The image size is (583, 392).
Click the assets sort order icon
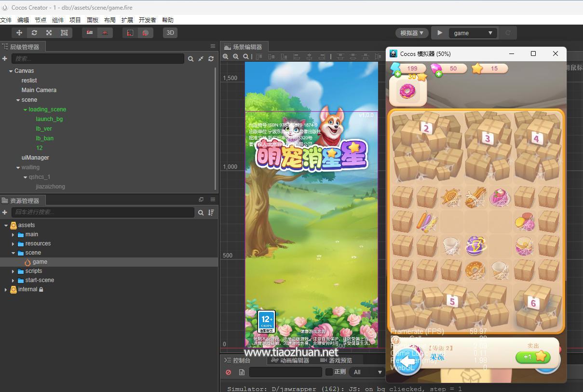point(211,212)
